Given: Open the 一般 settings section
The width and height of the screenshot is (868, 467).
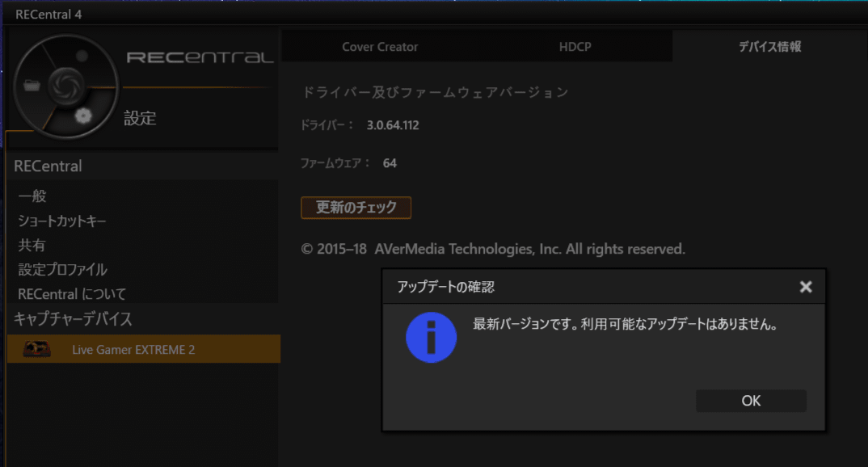Looking at the screenshot, I should point(32,196).
